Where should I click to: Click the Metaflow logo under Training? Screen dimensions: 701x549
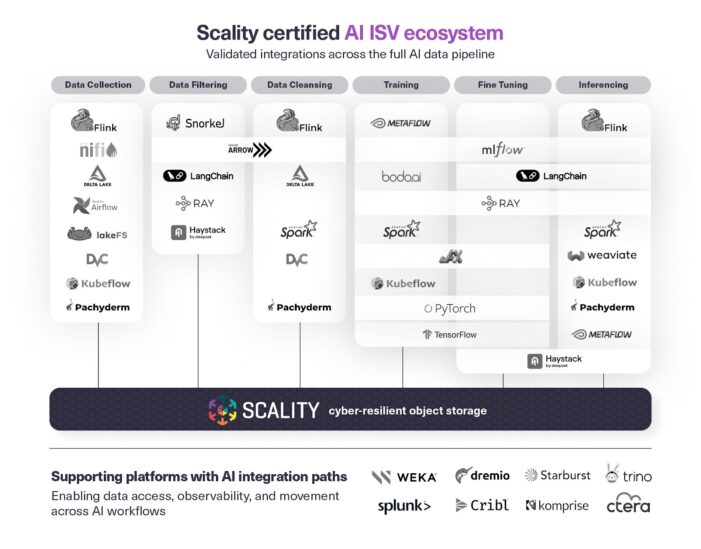coord(400,123)
